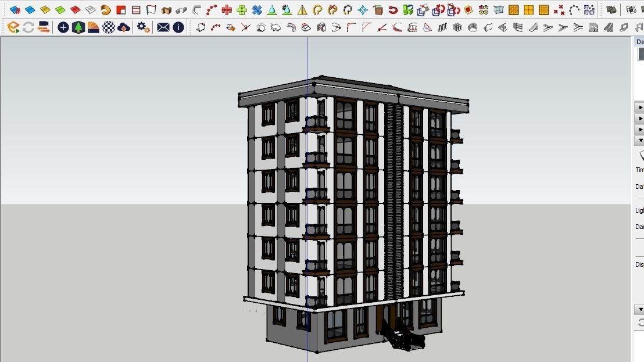
Task: Select the green sheet tool icon
Action: (x=60, y=9)
